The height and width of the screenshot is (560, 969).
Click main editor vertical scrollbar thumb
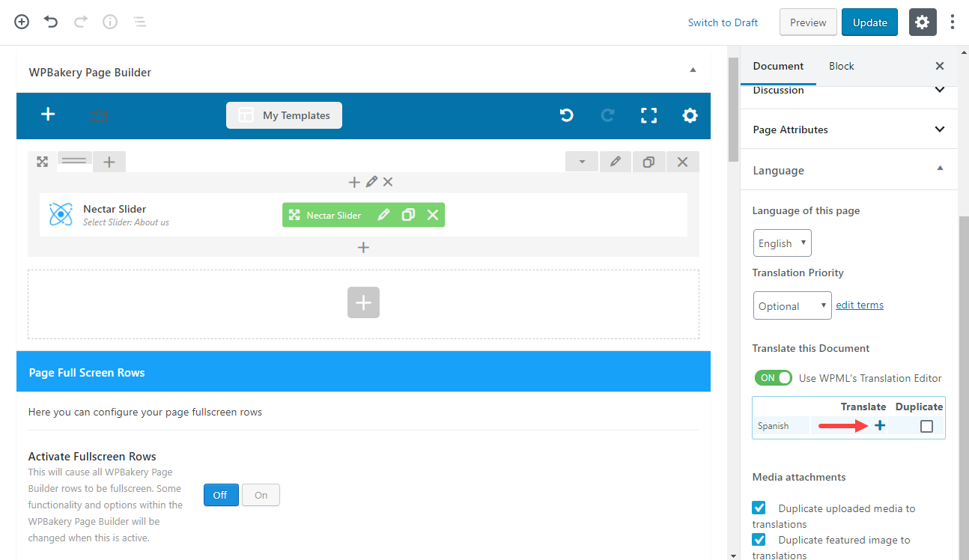[x=733, y=109]
